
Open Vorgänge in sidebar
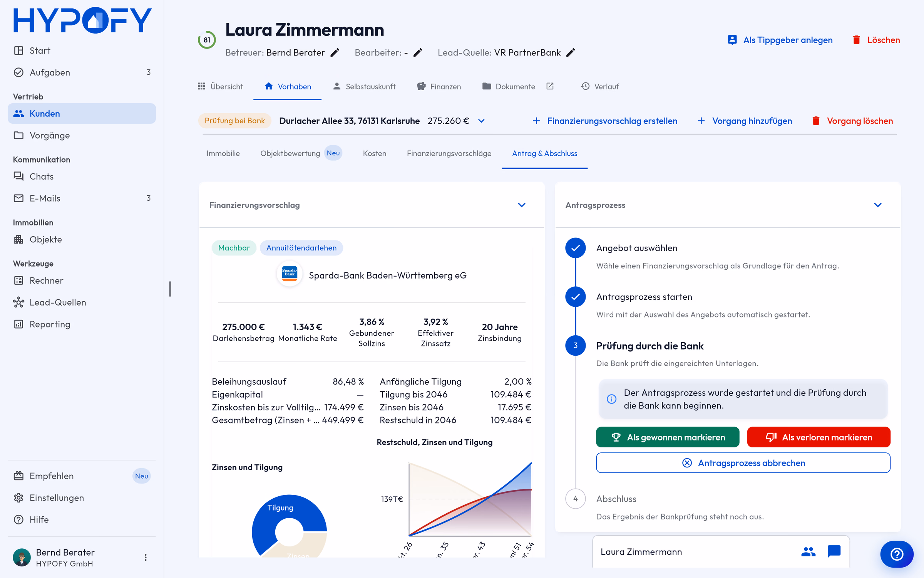(82, 135)
